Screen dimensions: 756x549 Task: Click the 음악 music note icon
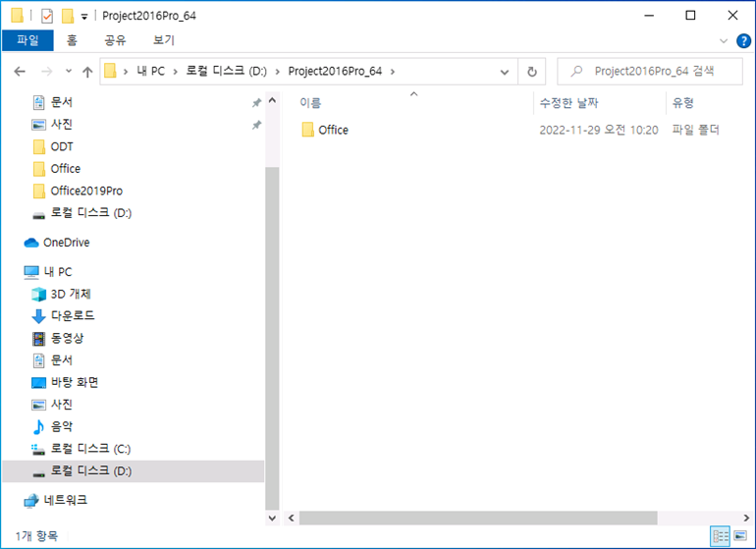pyautogui.click(x=38, y=427)
